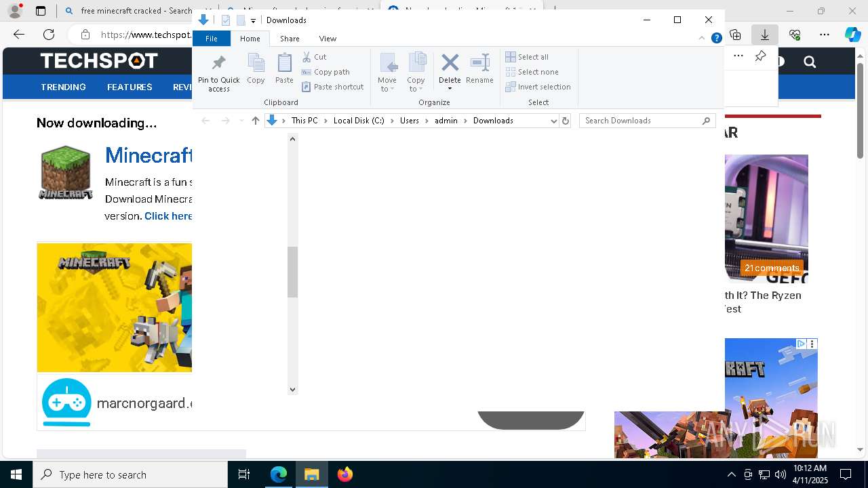Open TechSpot site search magnifier
Image resolution: width=868 pixels, height=488 pixels.
(x=810, y=62)
